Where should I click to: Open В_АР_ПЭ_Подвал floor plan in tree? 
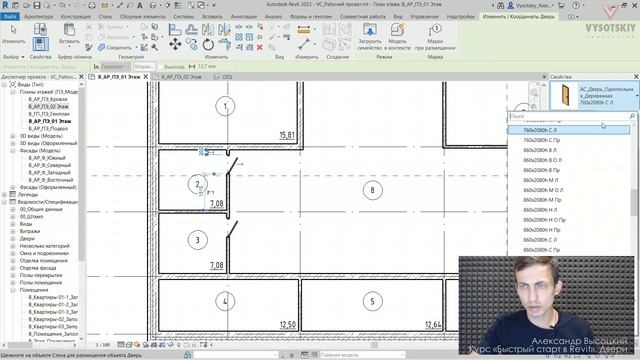coord(48,129)
